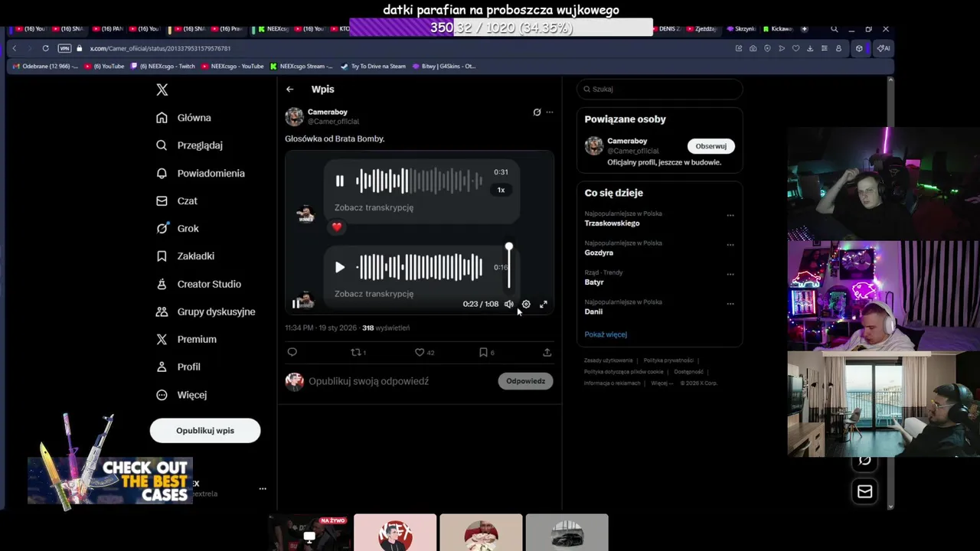
Task: Open Polityka prywatności footer link
Action: 668,360
